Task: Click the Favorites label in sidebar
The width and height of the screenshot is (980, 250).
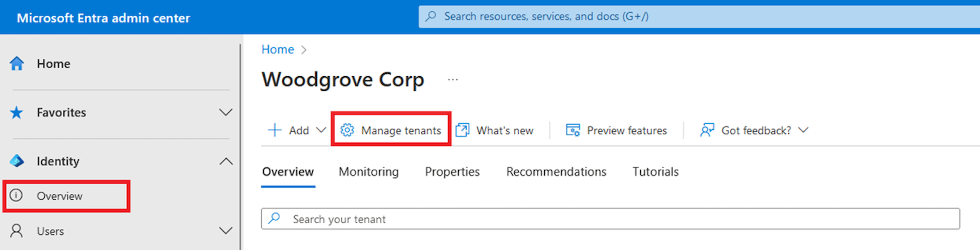Action: [x=61, y=112]
